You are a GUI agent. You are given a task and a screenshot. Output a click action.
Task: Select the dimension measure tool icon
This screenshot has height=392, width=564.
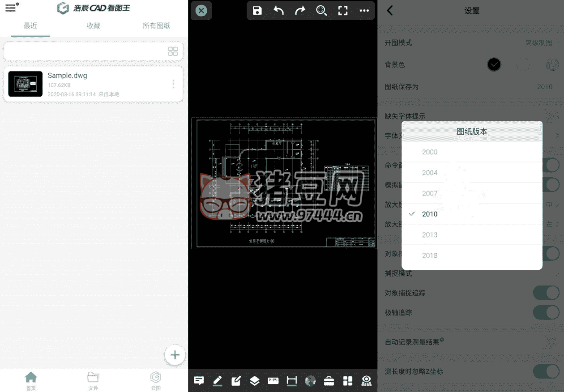coord(291,381)
